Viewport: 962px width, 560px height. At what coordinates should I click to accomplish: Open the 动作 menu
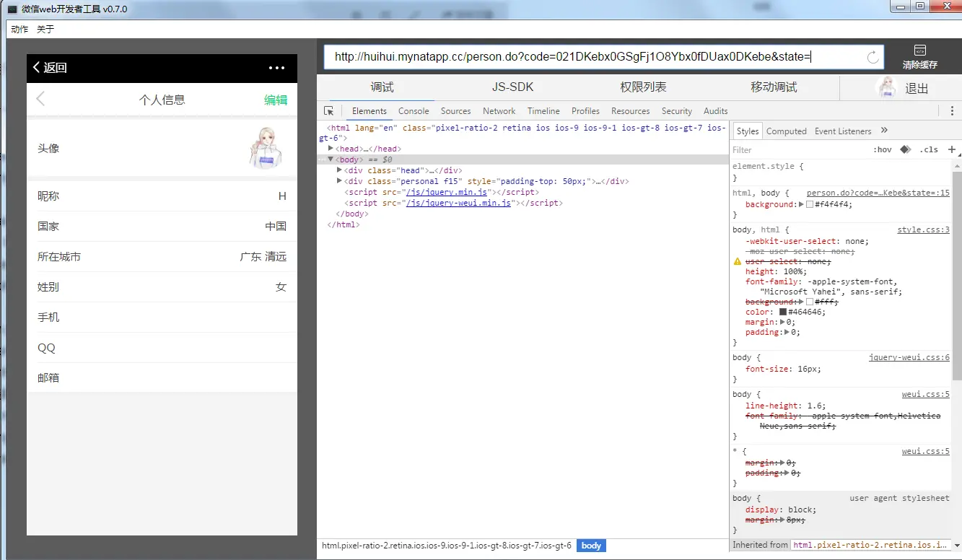(x=19, y=30)
